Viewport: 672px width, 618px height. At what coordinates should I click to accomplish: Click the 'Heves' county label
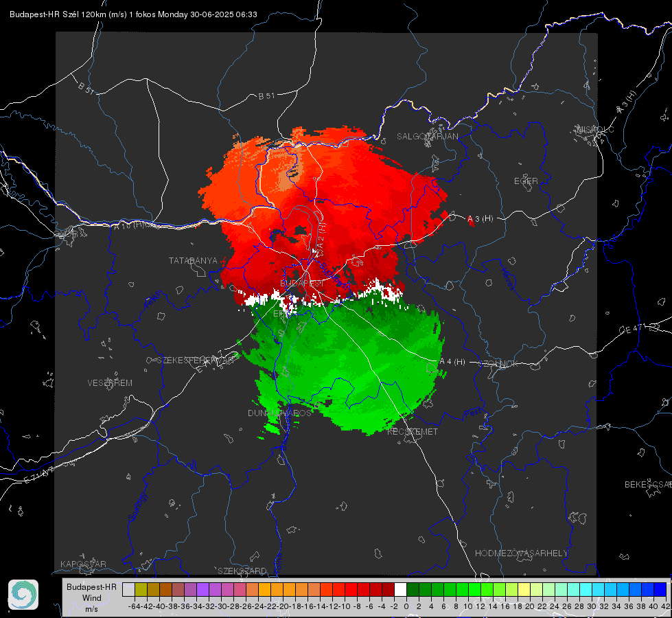[x=507, y=279]
